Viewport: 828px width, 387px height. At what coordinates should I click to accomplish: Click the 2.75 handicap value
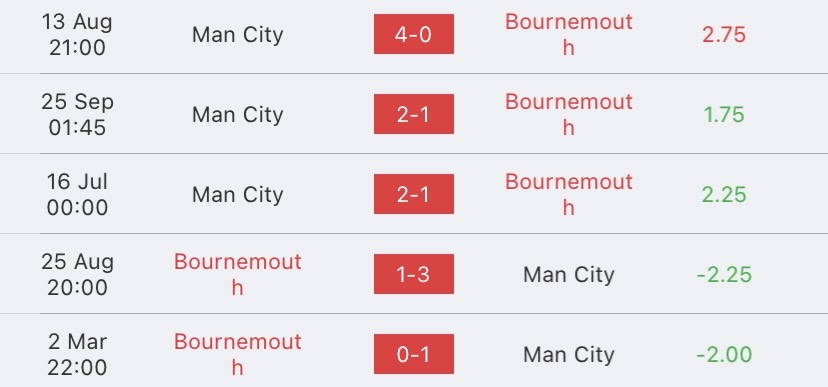(x=724, y=35)
